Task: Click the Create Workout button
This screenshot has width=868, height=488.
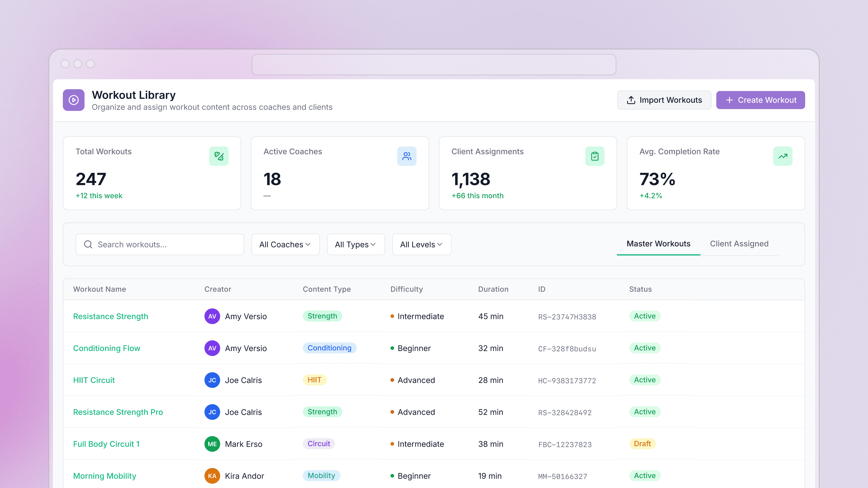Action: (x=760, y=100)
